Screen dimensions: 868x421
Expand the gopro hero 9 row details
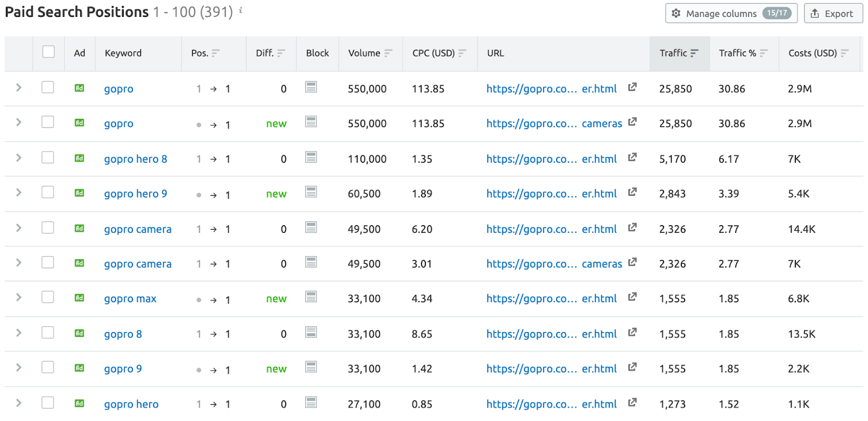18,192
